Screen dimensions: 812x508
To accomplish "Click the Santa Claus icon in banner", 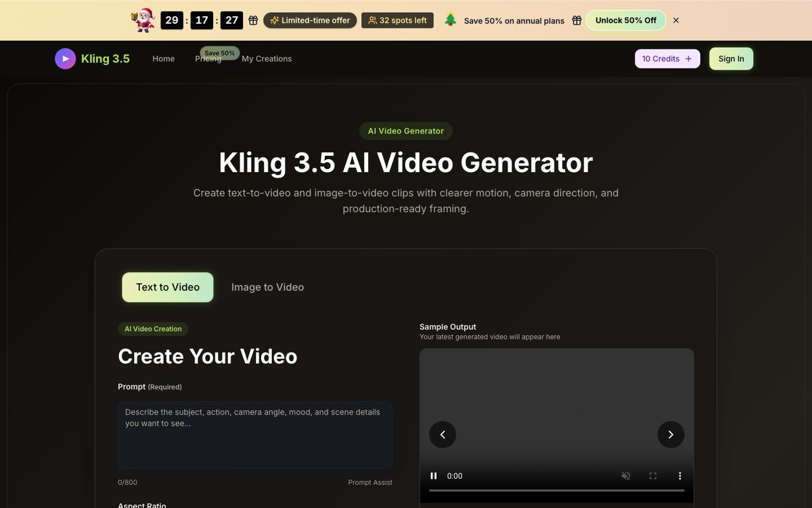I will 143,20.
